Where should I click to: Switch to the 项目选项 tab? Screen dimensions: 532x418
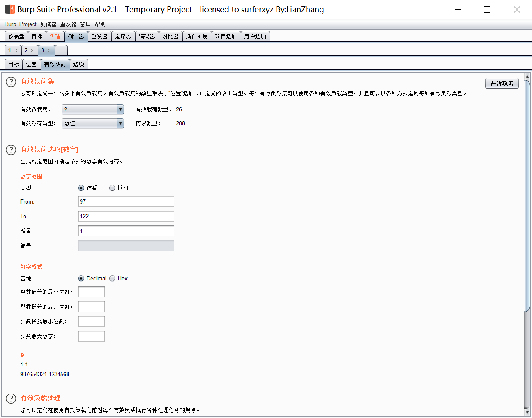pyautogui.click(x=226, y=37)
